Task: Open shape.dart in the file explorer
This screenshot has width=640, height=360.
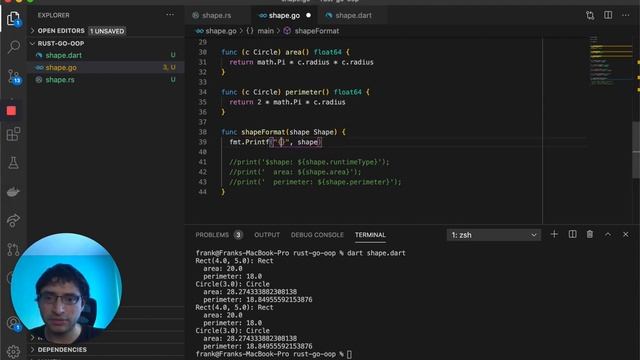Action: coord(63,55)
